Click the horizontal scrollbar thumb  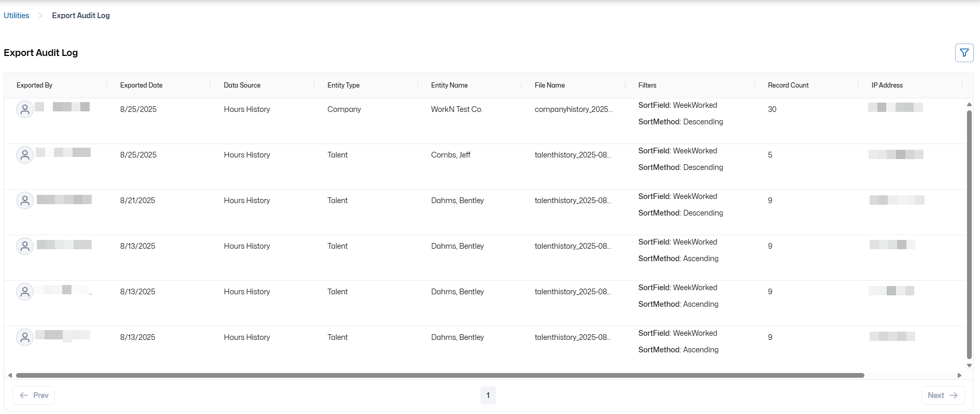[x=440, y=375]
